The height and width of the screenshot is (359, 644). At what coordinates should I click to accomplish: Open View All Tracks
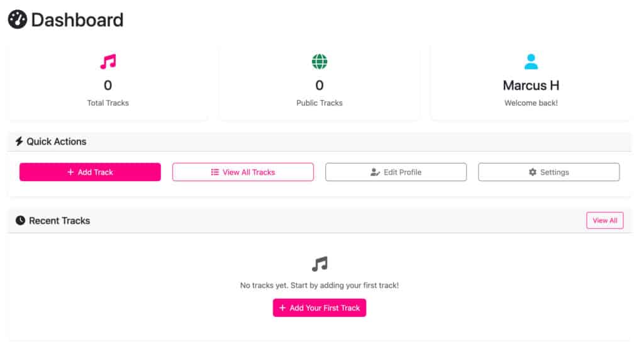tap(243, 172)
